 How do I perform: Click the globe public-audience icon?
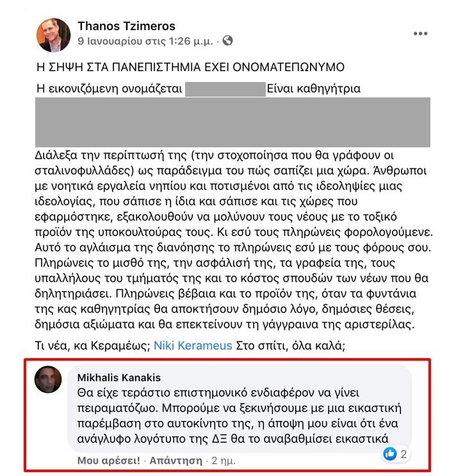(x=227, y=41)
